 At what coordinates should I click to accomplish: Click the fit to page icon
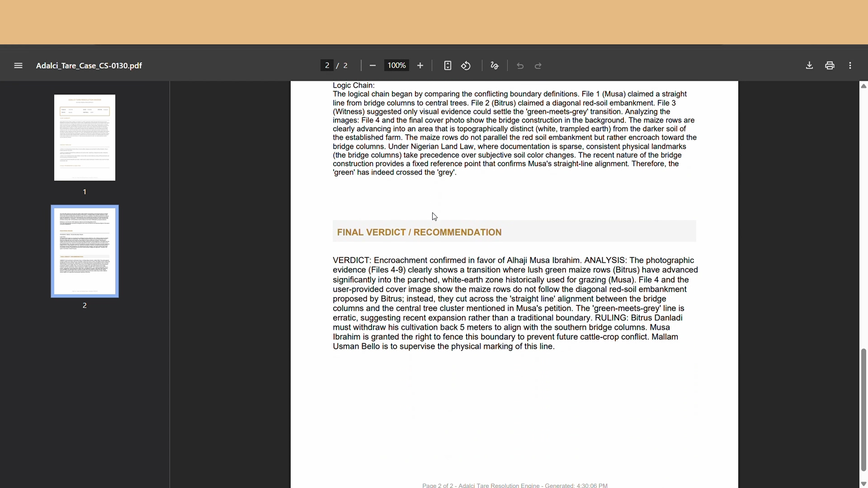[x=448, y=66]
